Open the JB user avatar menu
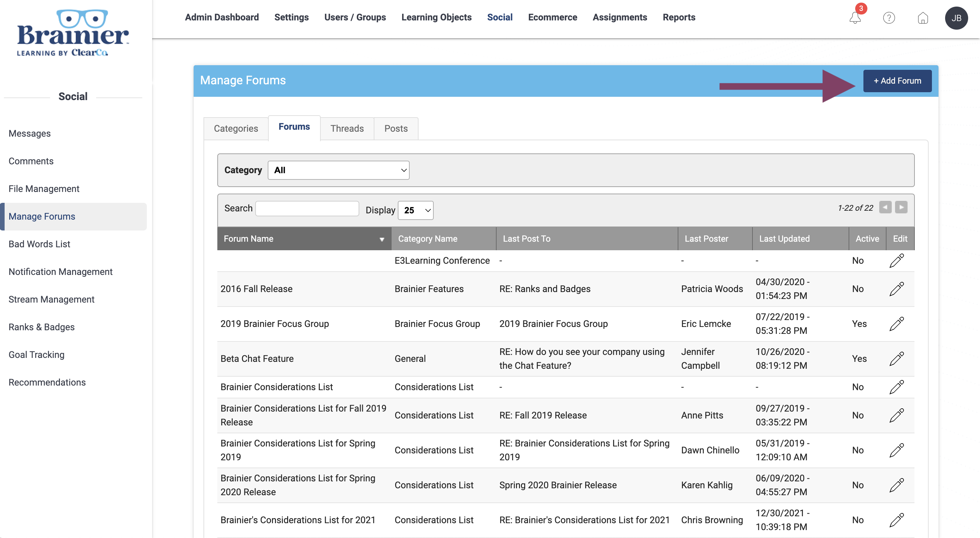The width and height of the screenshot is (980, 538). coord(956,18)
